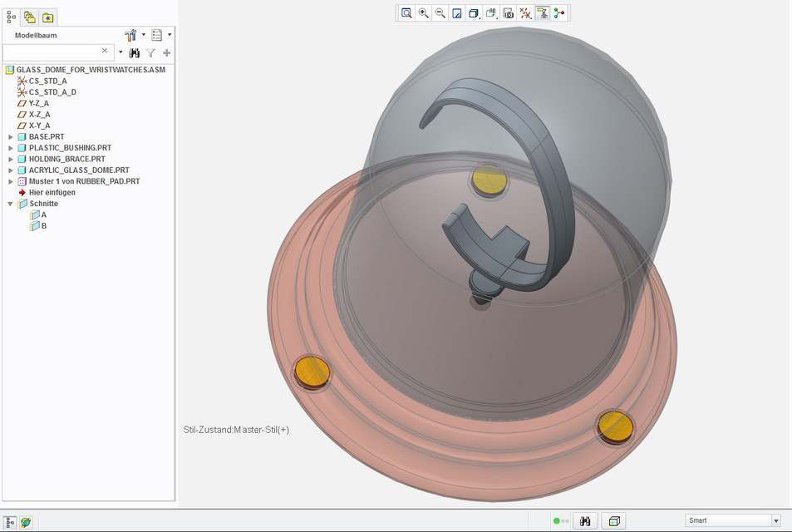Screen dimensions: 792x532
Task: Open the web browser icon in status bar
Action: click(27, 522)
